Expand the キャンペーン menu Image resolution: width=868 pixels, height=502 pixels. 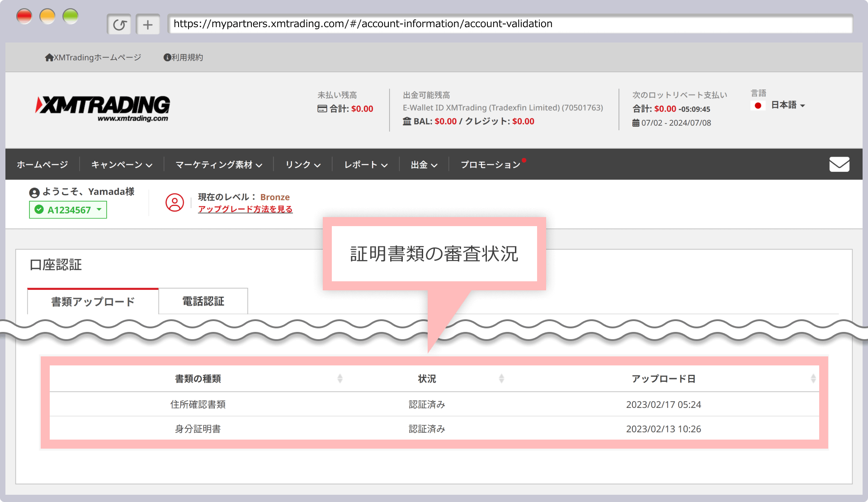[x=121, y=165]
